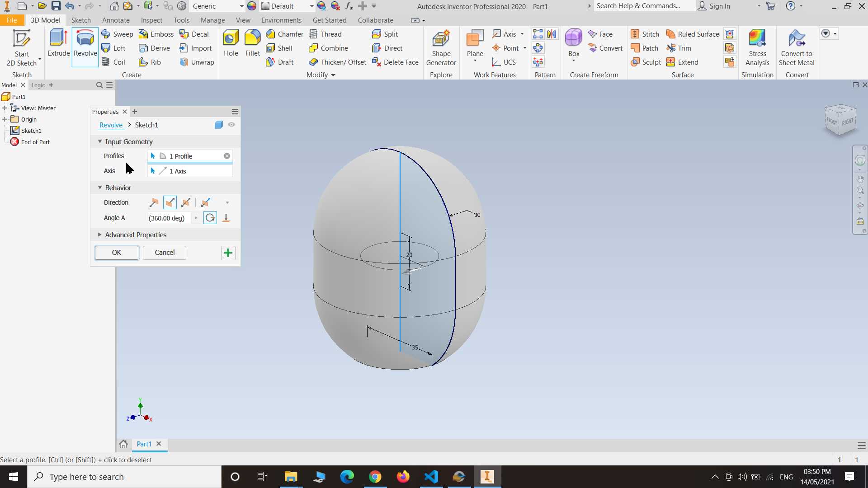
Task: Expand the Origin folder
Action: pos(5,120)
